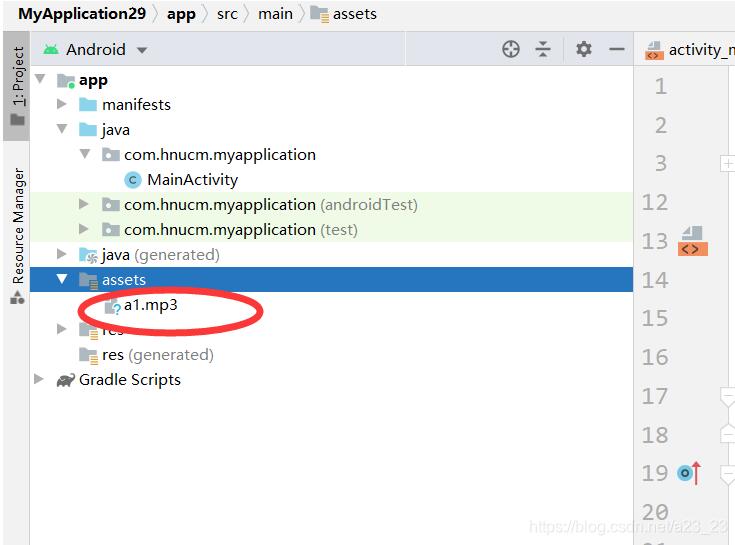Expand the com.hnucm.myapplication (androidTest) package
735x545 pixels.
point(84,204)
